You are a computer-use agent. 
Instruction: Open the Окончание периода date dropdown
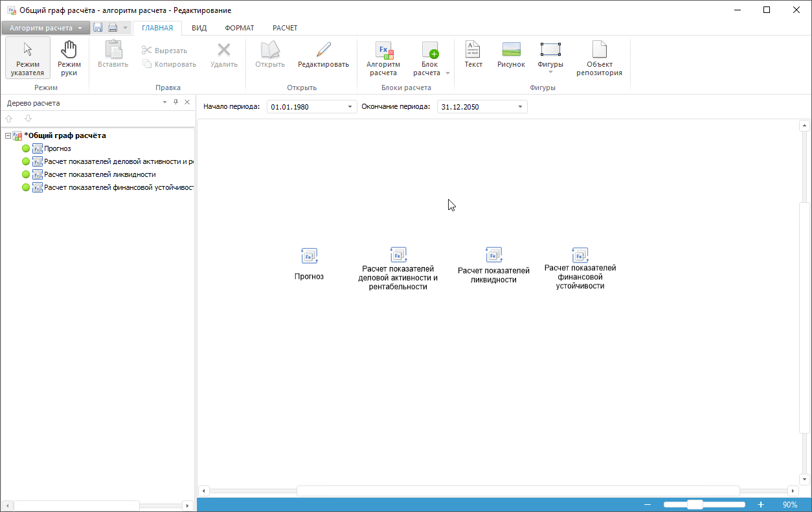(520, 107)
